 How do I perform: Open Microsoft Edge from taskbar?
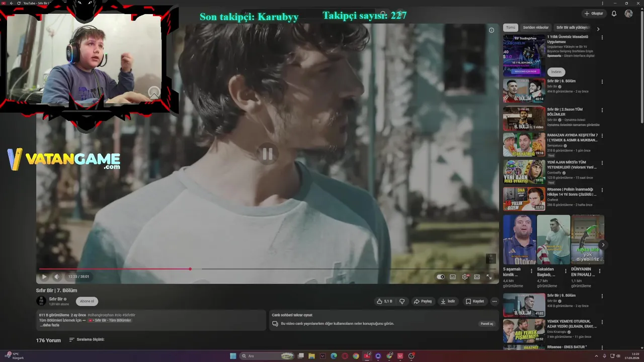(334, 356)
